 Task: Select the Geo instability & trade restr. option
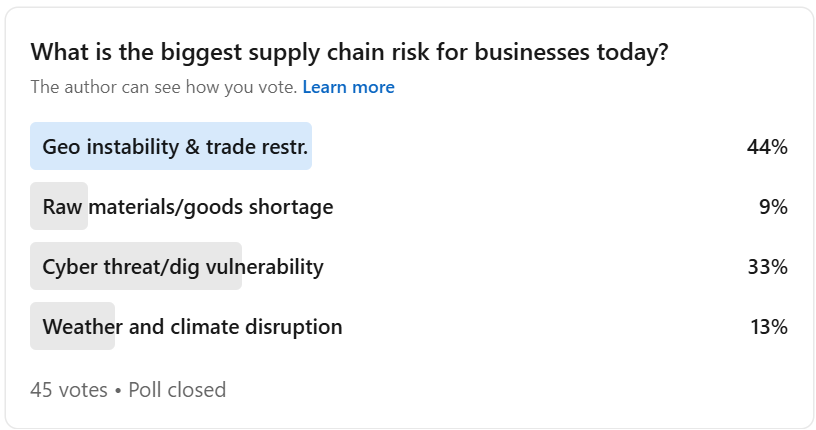[x=175, y=147]
